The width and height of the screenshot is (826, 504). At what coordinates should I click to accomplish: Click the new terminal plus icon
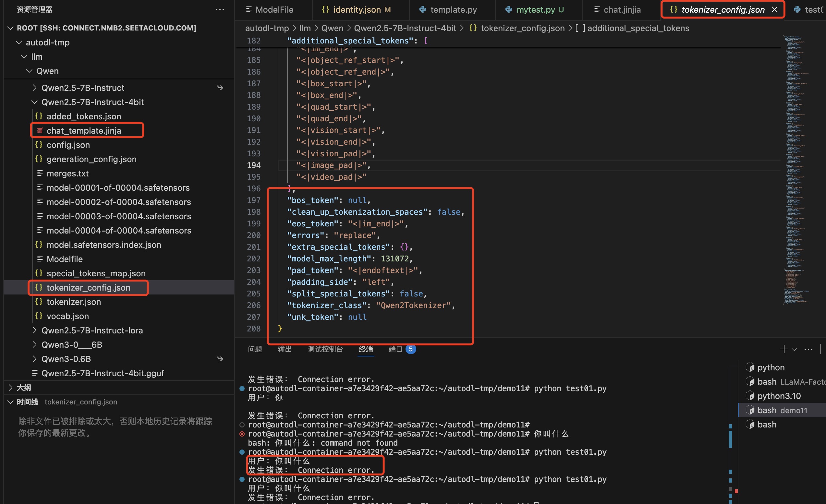(x=783, y=349)
